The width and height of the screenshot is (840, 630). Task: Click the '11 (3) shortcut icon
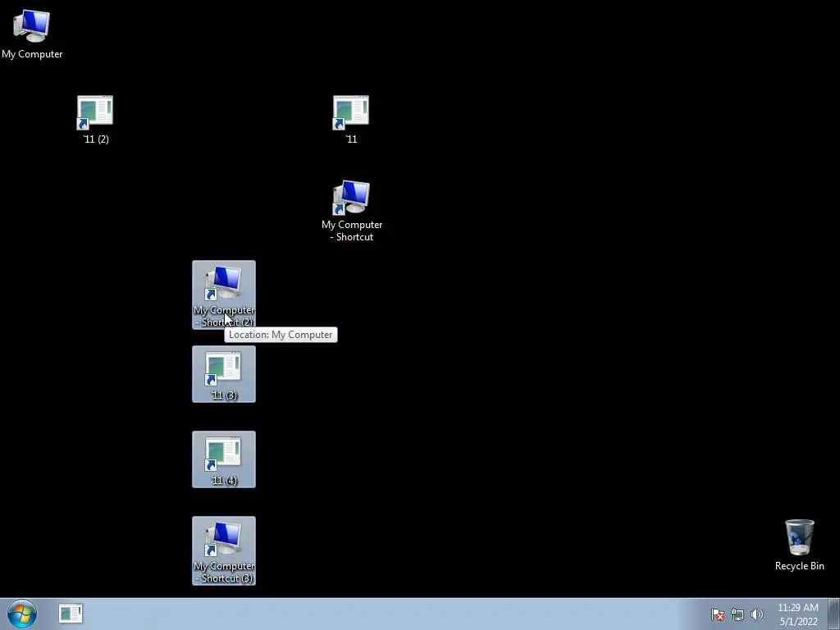coord(224,374)
